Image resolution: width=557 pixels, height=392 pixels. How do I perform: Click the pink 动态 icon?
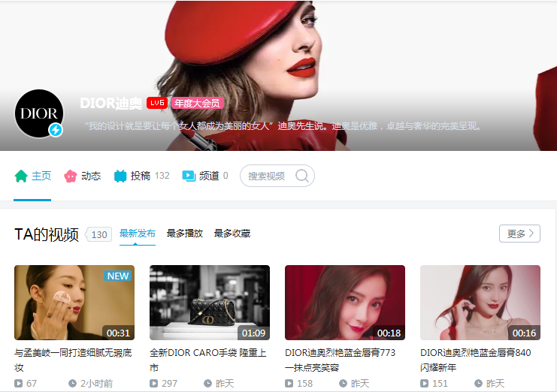point(71,176)
